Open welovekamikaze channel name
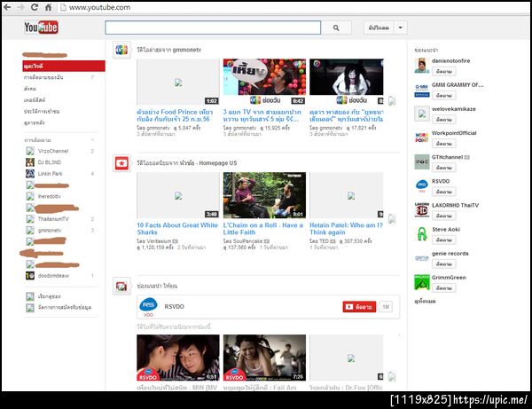Screen dimensions: 532x409 (454, 109)
